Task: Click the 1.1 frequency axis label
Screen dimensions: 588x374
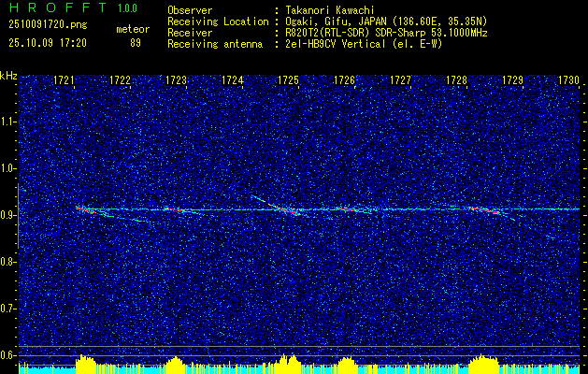Action: pyautogui.click(x=9, y=122)
